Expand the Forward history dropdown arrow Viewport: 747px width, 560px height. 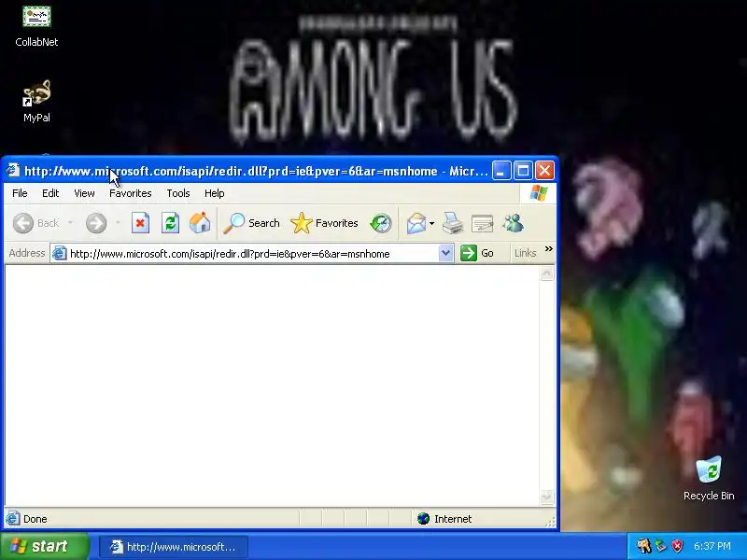(118, 223)
